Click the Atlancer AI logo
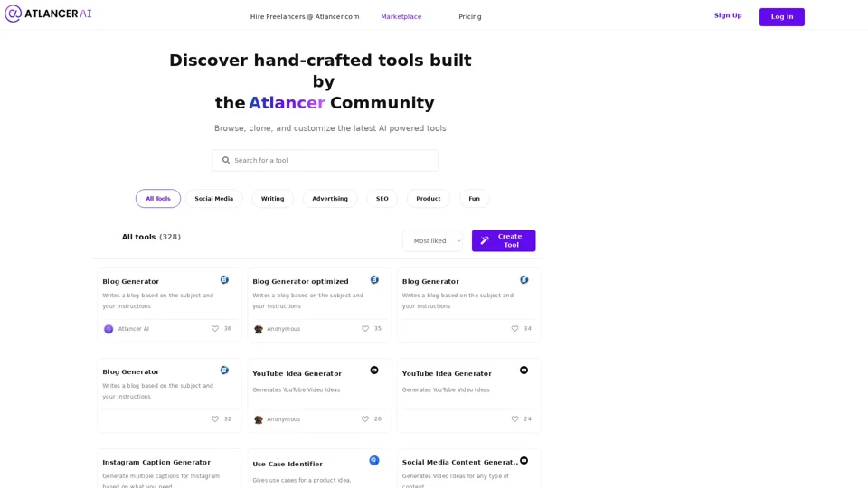Viewport: 868px width, 488px height. pos(48,14)
